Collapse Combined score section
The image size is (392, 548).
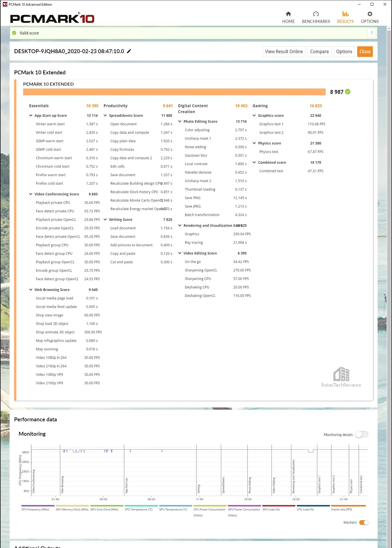click(254, 162)
